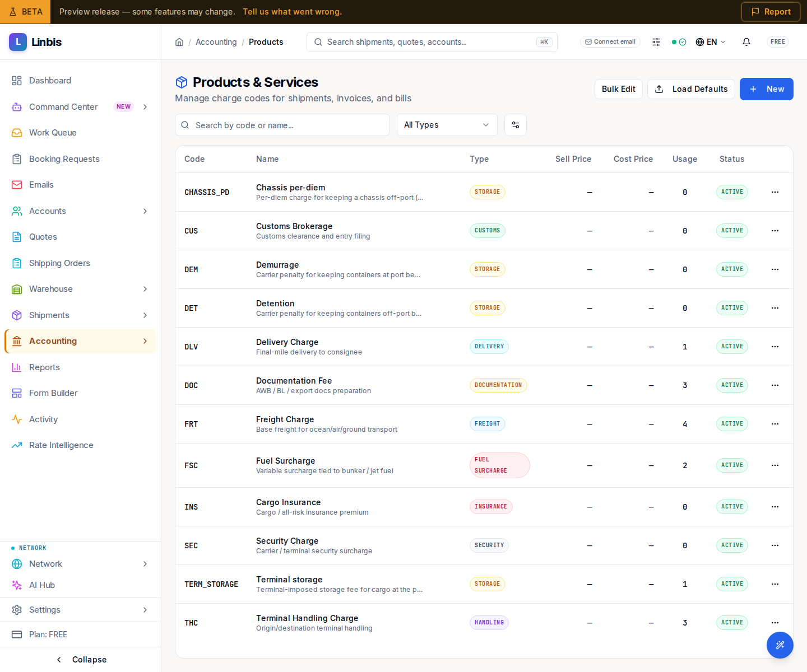Go to Dashboard in sidebar

(80, 81)
